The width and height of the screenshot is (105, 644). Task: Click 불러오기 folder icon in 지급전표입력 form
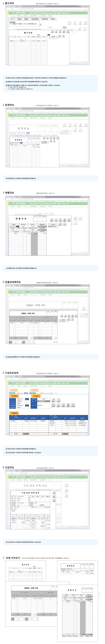pyautogui.click(x=53, y=405)
